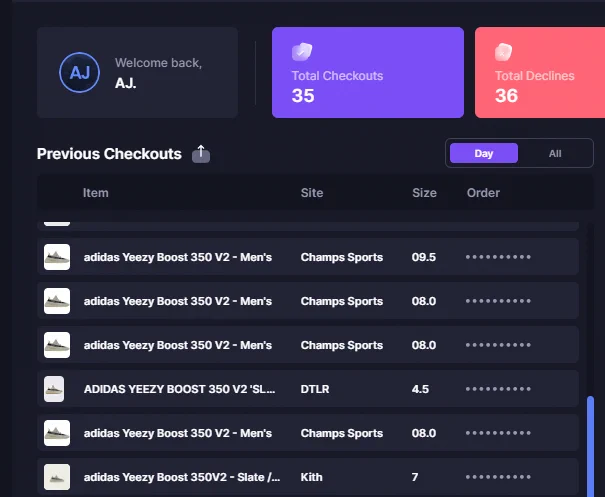Reveal hidden order number in DTLR row
This screenshot has width=605, height=497.
(x=498, y=389)
